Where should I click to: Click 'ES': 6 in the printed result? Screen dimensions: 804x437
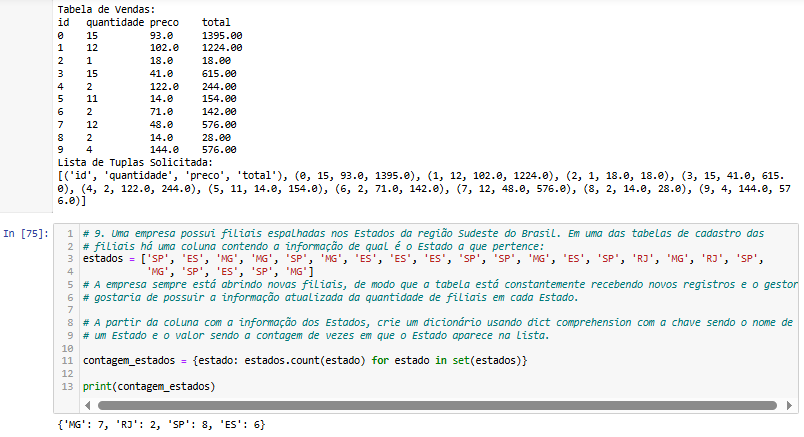tap(239, 425)
